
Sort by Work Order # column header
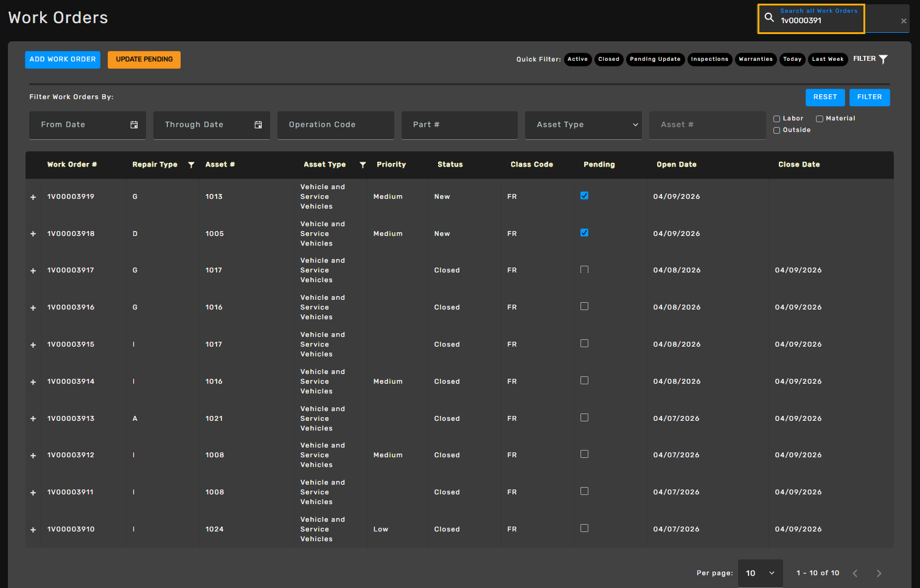pyautogui.click(x=72, y=165)
